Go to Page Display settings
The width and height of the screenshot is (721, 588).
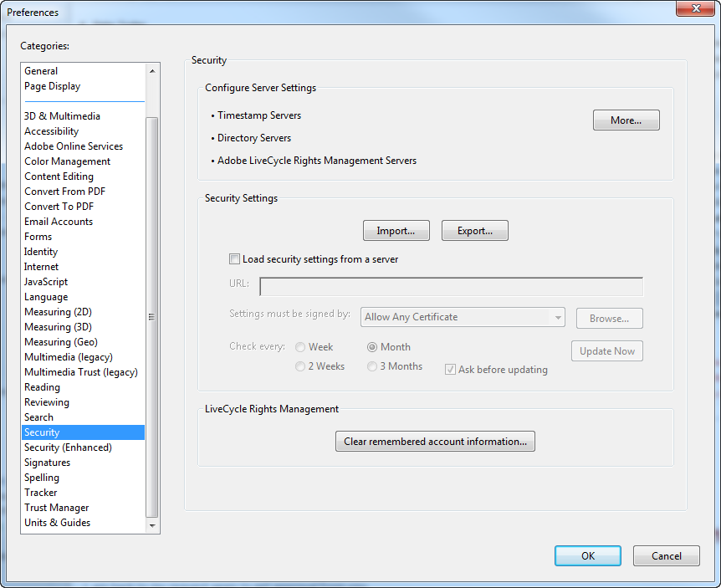coord(52,85)
